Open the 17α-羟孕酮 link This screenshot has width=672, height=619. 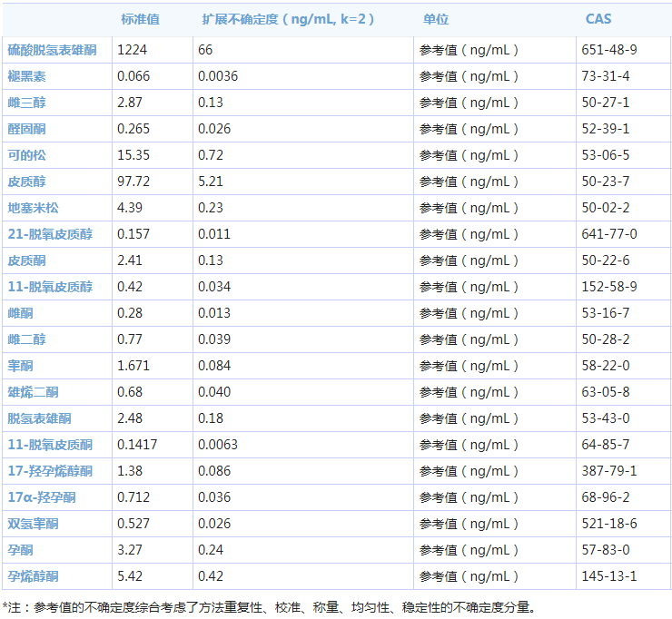pos(42,497)
